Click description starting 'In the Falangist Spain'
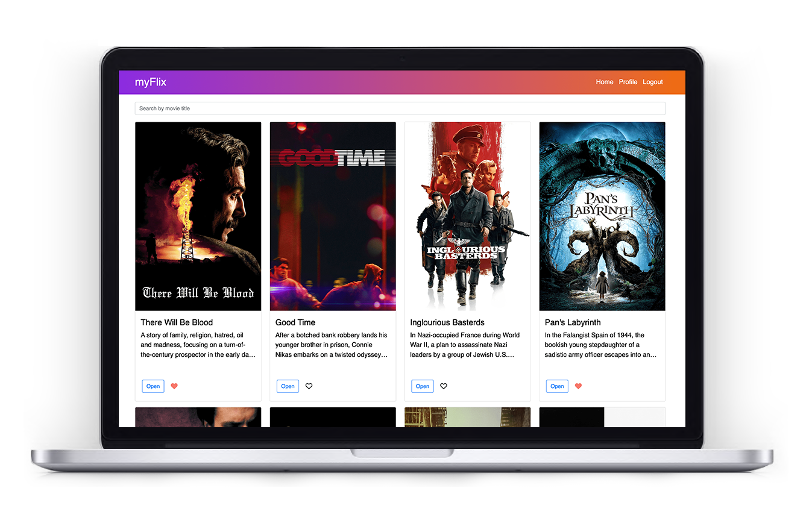Screen dimensions: 812x526 [x=601, y=345]
